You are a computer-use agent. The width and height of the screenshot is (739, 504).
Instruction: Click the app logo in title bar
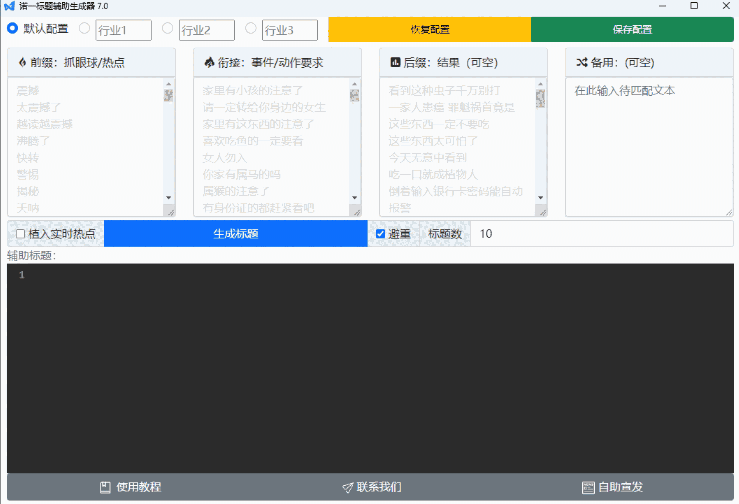point(9,6)
